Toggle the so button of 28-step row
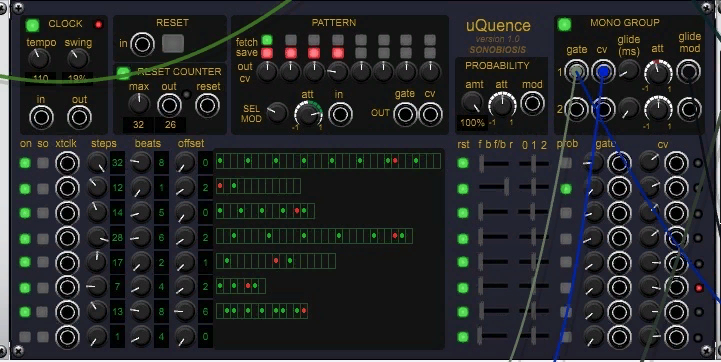The height and width of the screenshot is (362, 721). pyautogui.click(x=43, y=239)
